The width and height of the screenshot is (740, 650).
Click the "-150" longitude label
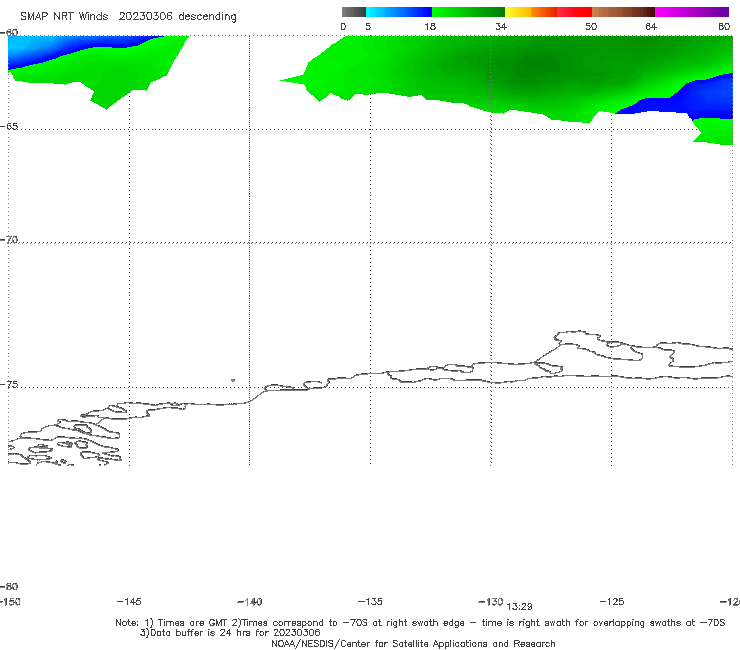pyautogui.click(x=10, y=601)
